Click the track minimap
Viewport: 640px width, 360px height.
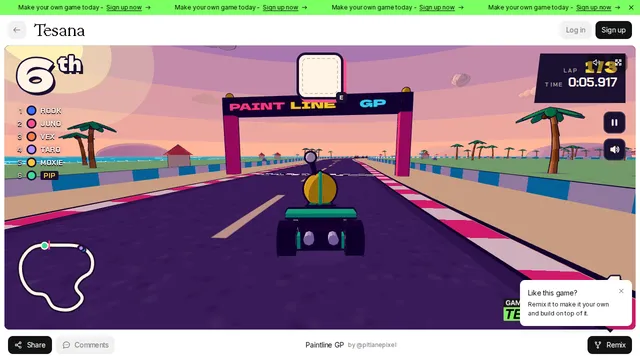point(56,276)
